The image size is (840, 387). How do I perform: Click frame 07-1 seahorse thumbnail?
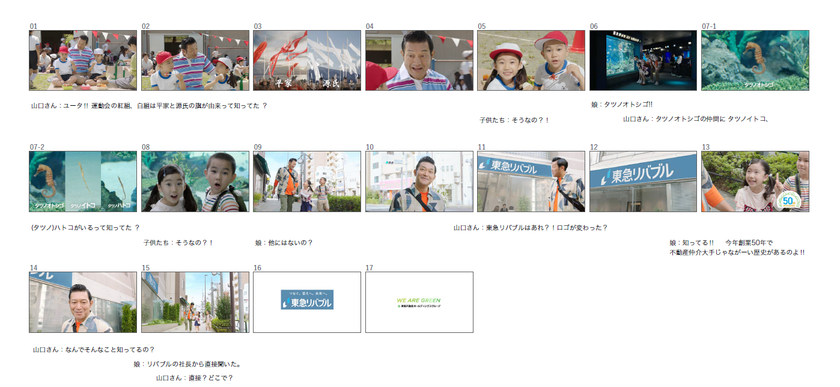[x=755, y=60]
